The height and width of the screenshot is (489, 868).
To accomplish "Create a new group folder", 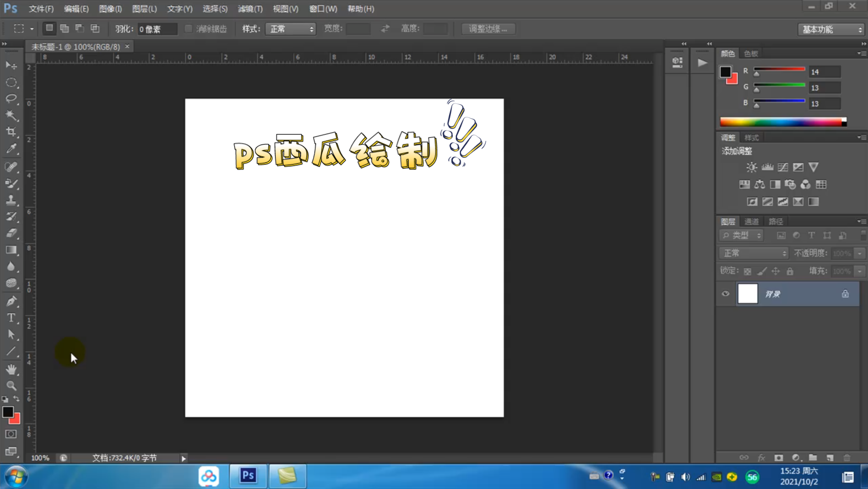I will [x=813, y=458].
